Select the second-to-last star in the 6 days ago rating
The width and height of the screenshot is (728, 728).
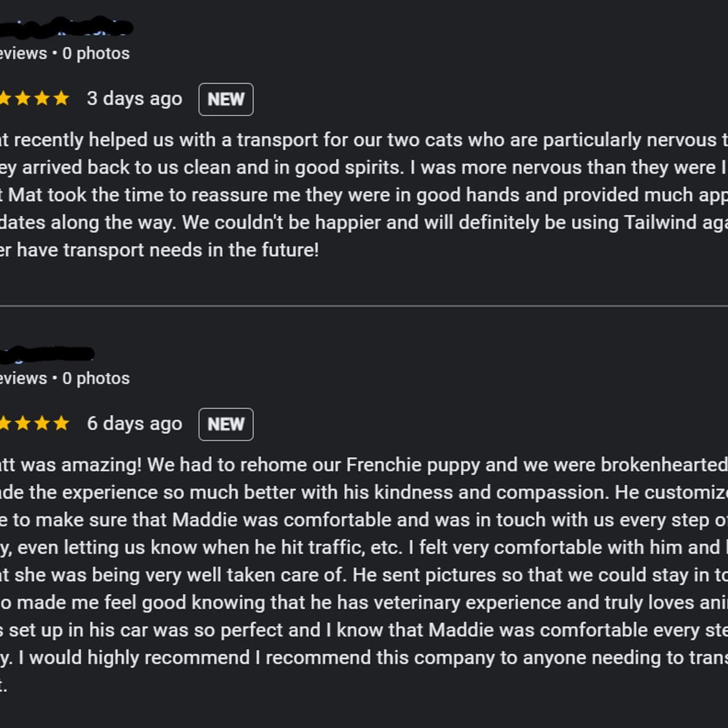click(42, 423)
